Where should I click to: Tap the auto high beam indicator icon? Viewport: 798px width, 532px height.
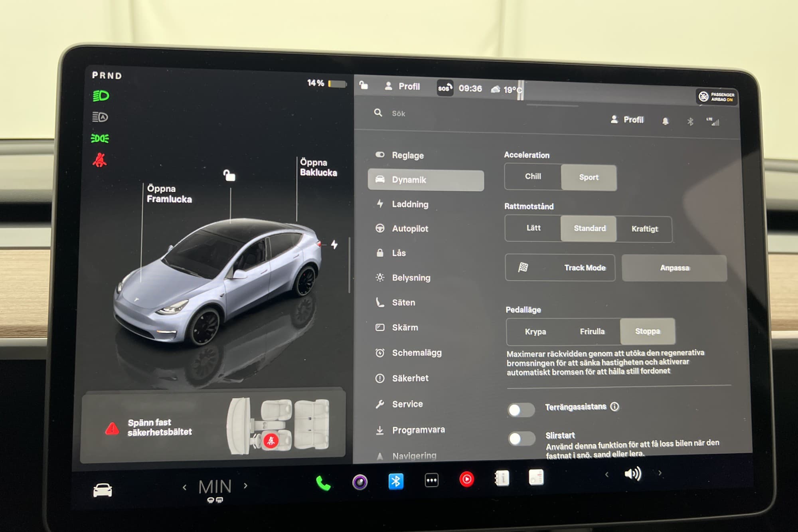point(100,117)
